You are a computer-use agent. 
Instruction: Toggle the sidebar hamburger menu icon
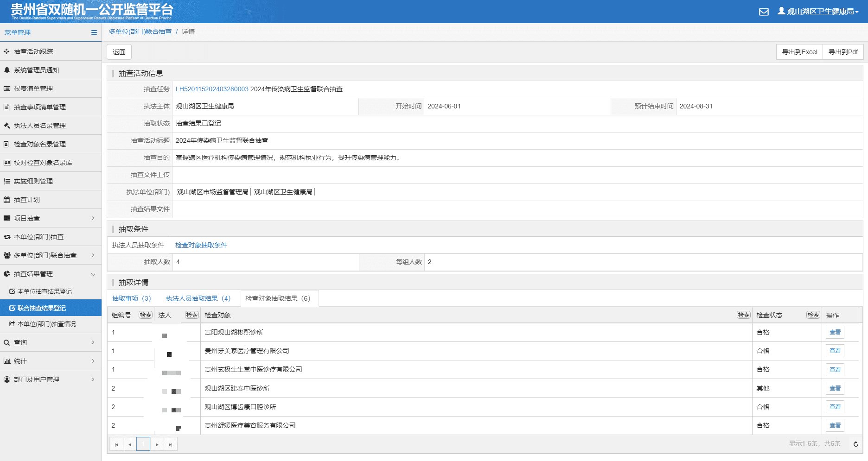coord(94,32)
